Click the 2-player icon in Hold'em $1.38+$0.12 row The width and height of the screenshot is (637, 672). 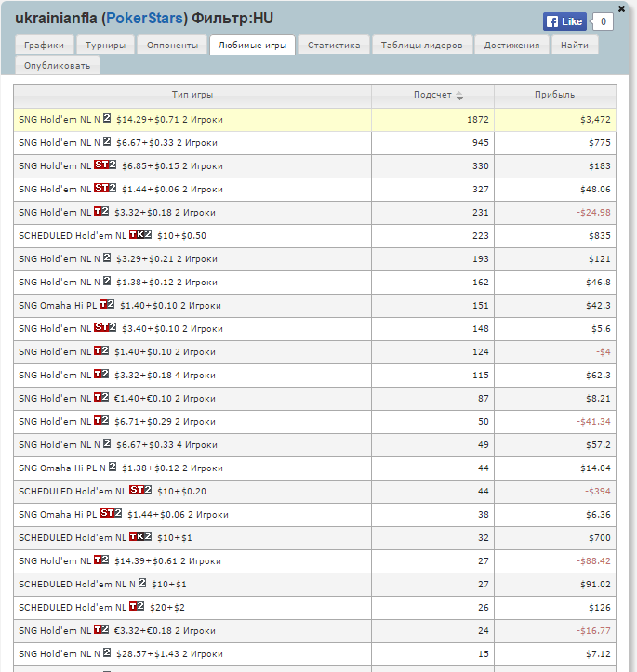[107, 281]
